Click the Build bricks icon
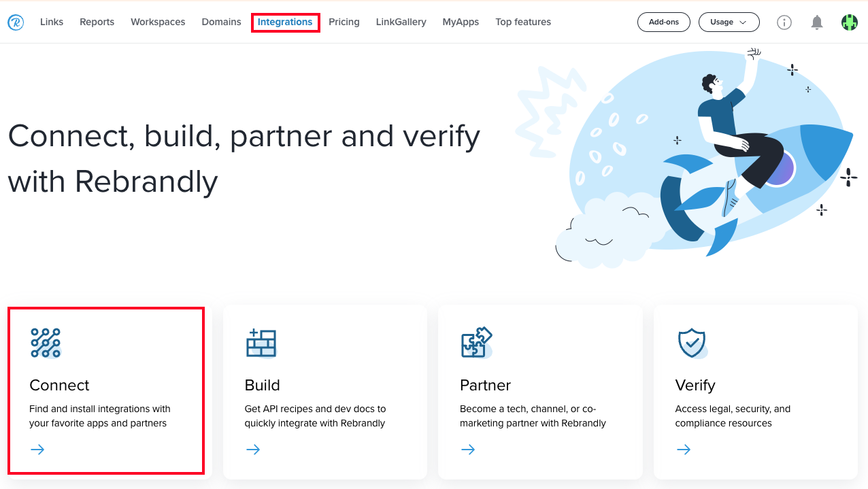Viewport: 868px width, 489px height. pyautogui.click(x=261, y=343)
